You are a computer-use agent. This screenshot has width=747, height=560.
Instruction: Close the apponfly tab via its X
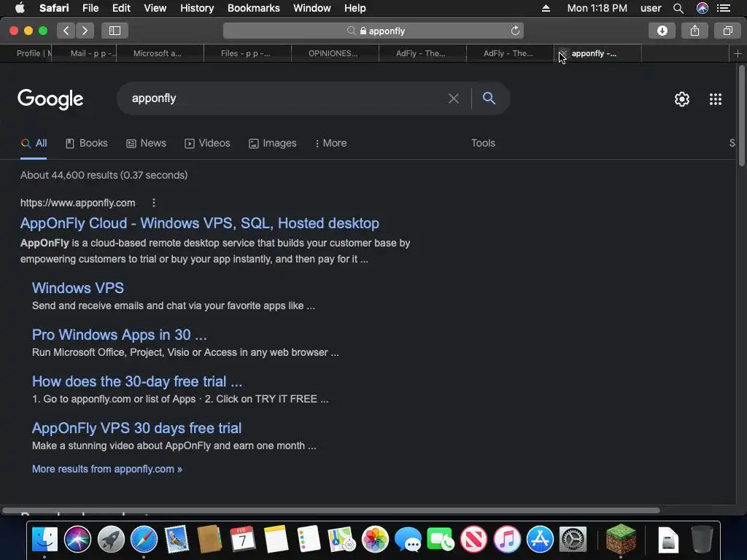(563, 53)
